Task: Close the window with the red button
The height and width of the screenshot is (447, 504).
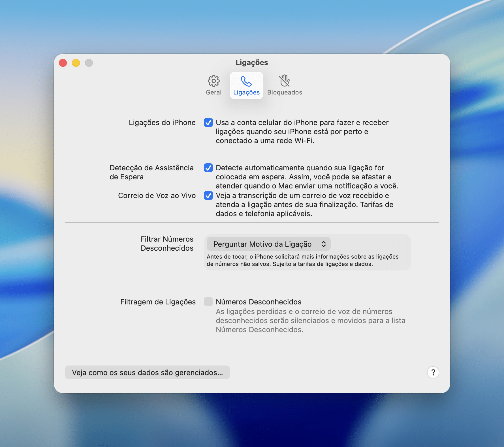Action: (x=63, y=63)
